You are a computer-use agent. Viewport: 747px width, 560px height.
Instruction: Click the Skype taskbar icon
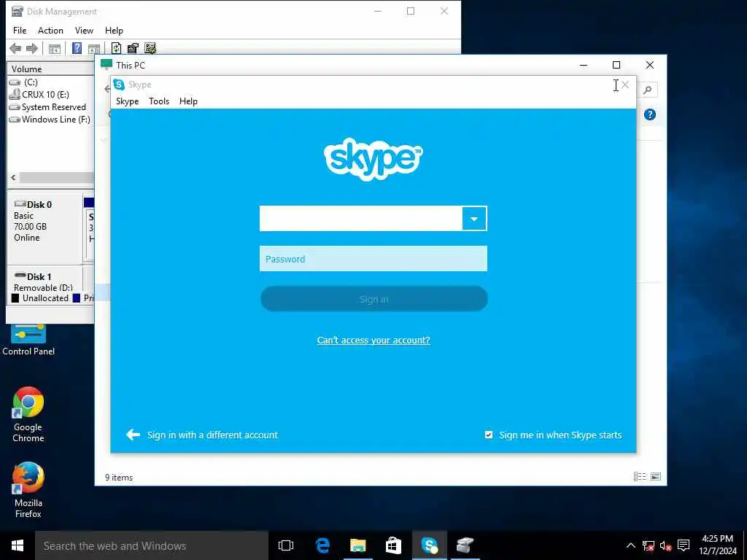pyautogui.click(x=429, y=545)
